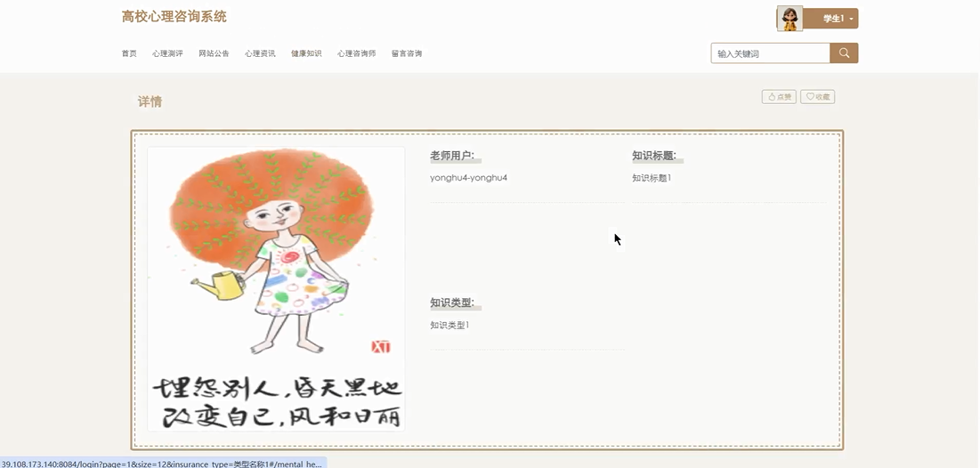The height and width of the screenshot is (468, 980).
Task: Click the thumbs-up 点赞 icon
Action: coord(772,97)
